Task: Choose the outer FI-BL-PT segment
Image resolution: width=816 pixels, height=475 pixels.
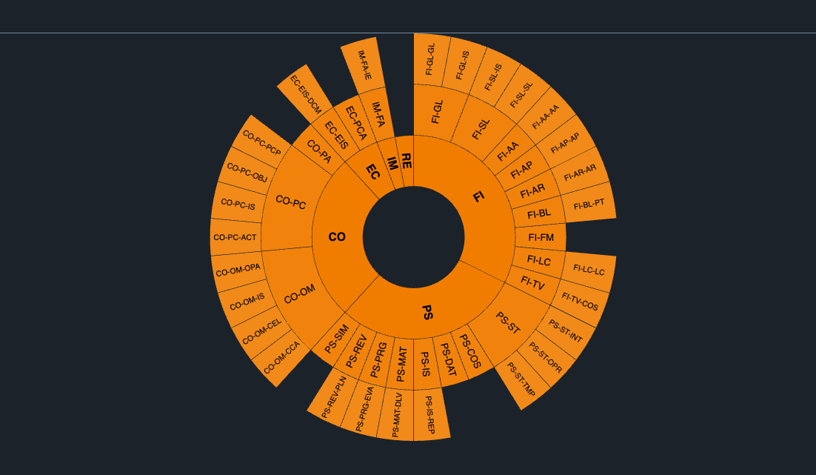Action: click(589, 204)
